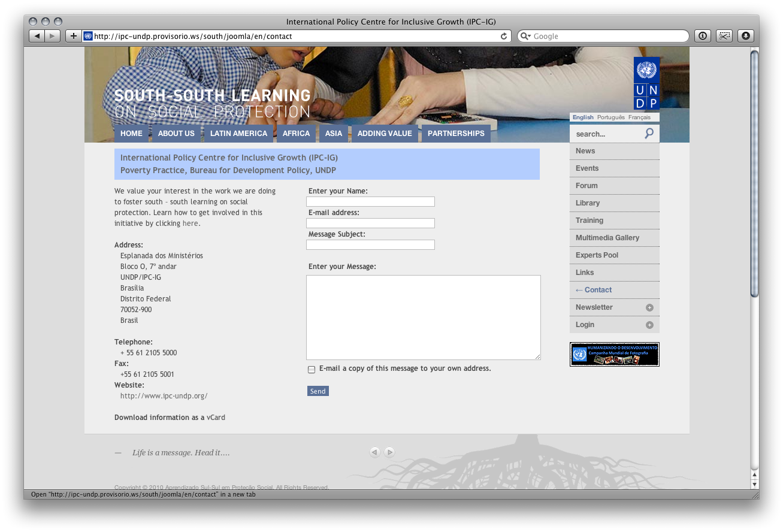Click the UN site favicon in the address bar

click(x=88, y=36)
